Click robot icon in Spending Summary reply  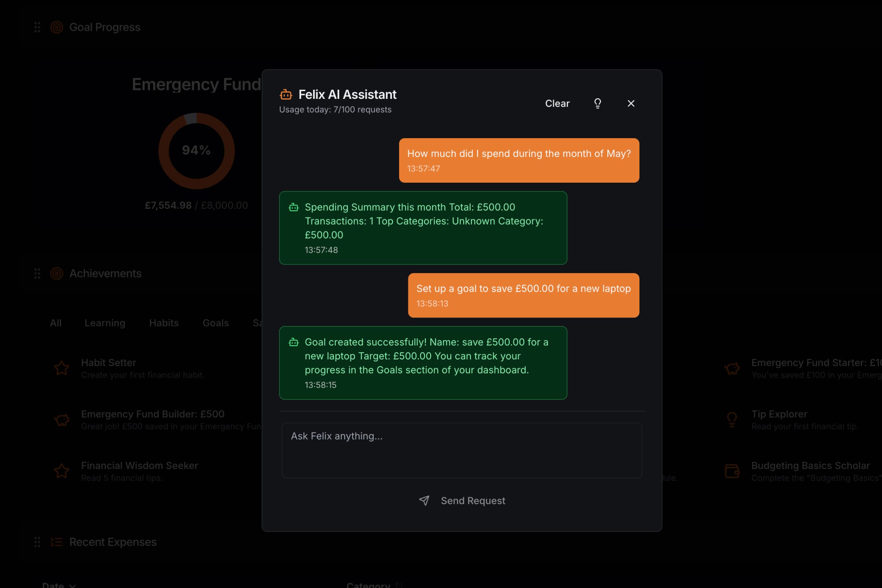pos(294,207)
